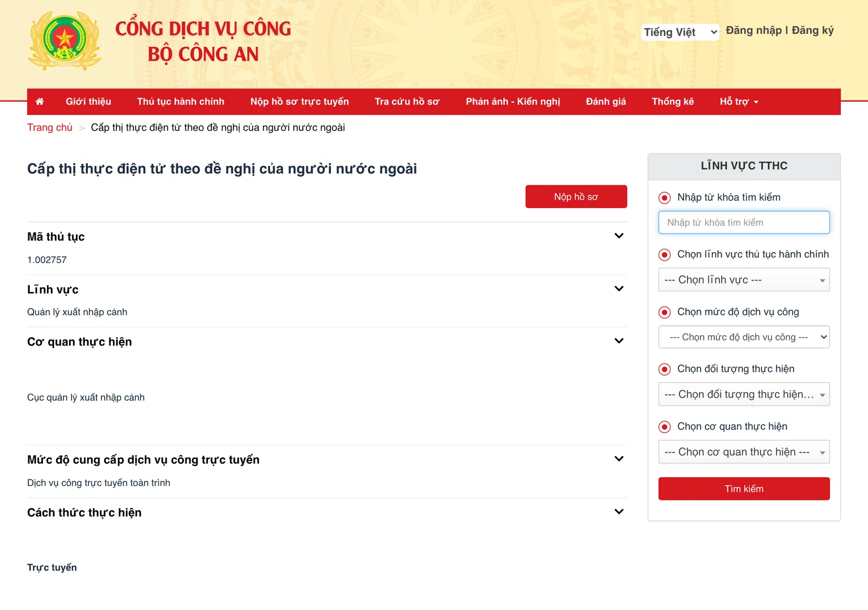Open the '--- Chọn lĩnh vực ---' dropdown
The width and height of the screenshot is (868, 610).
point(744,280)
